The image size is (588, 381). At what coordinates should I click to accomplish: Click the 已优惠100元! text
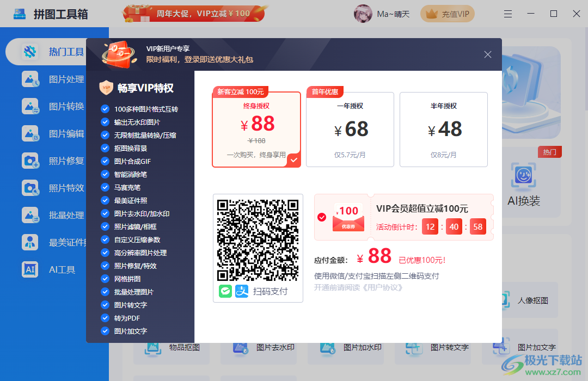coord(422,260)
